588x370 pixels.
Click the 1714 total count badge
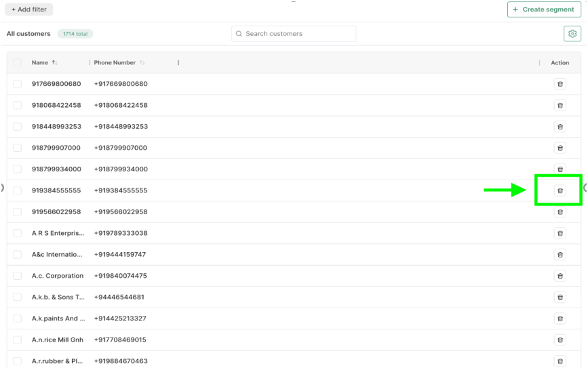pos(75,34)
